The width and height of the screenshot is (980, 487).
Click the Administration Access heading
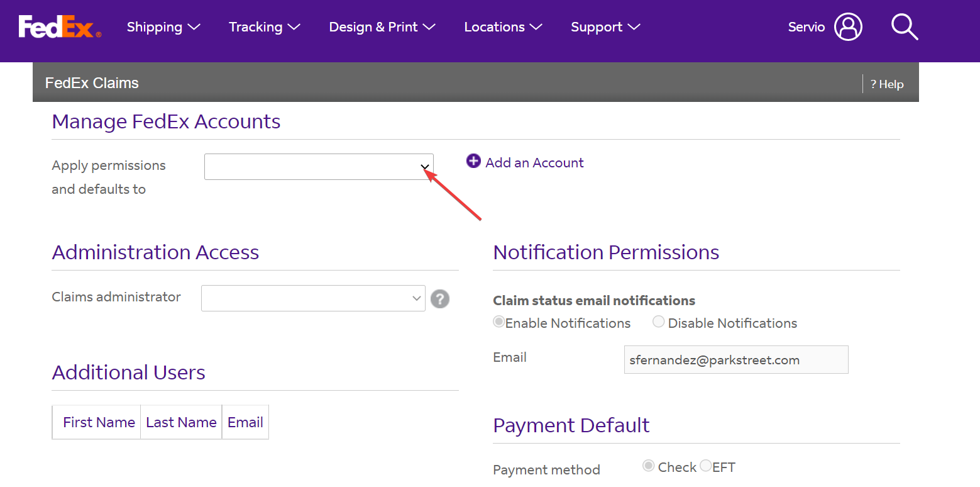[x=155, y=252]
